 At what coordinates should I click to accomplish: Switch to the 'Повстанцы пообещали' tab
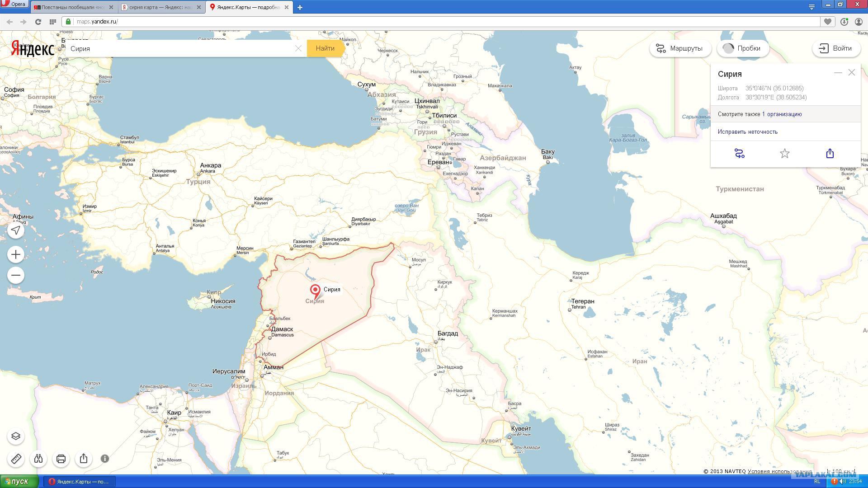pyautogui.click(x=72, y=7)
